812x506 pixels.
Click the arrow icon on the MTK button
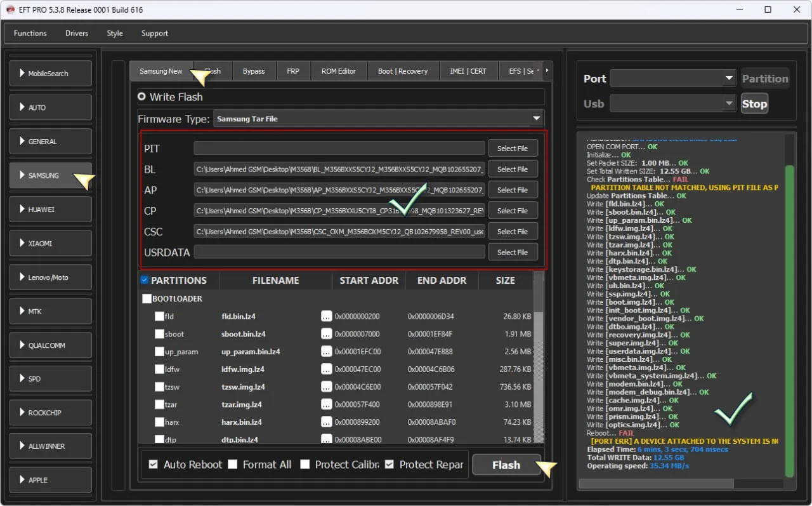coord(22,311)
